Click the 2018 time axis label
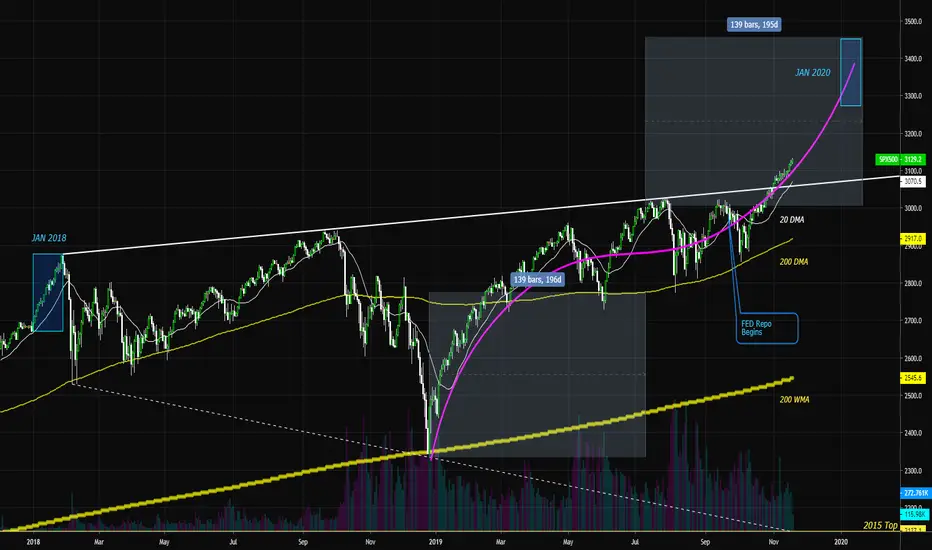This screenshot has width=932, height=550. pyautogui.click(x=33, y=542)
